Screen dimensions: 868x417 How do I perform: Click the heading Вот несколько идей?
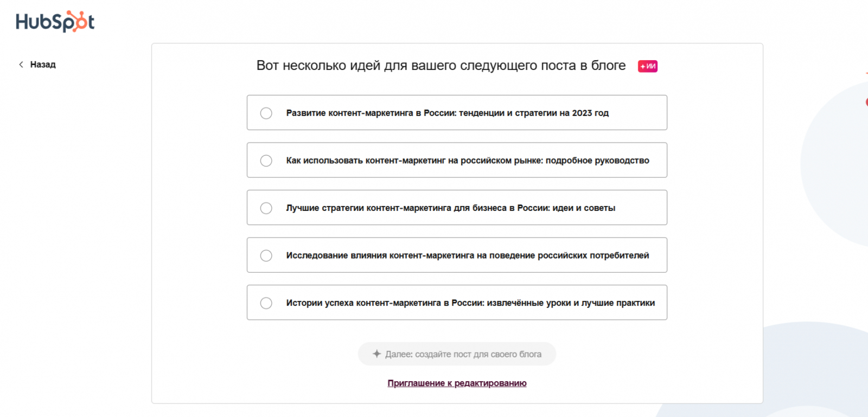click(441, 66)
